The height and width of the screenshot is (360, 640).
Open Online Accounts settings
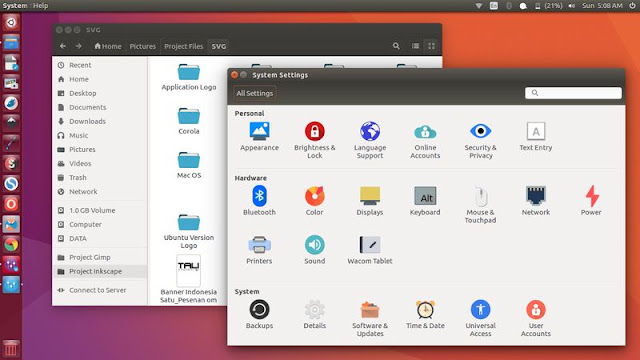[x=425, y=140]
